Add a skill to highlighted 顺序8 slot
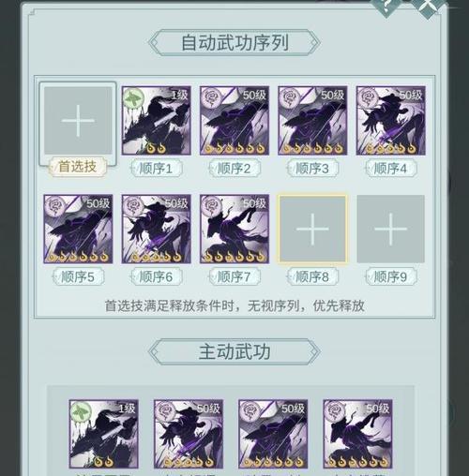Screen dimensions: 469x476 point(312,229)
